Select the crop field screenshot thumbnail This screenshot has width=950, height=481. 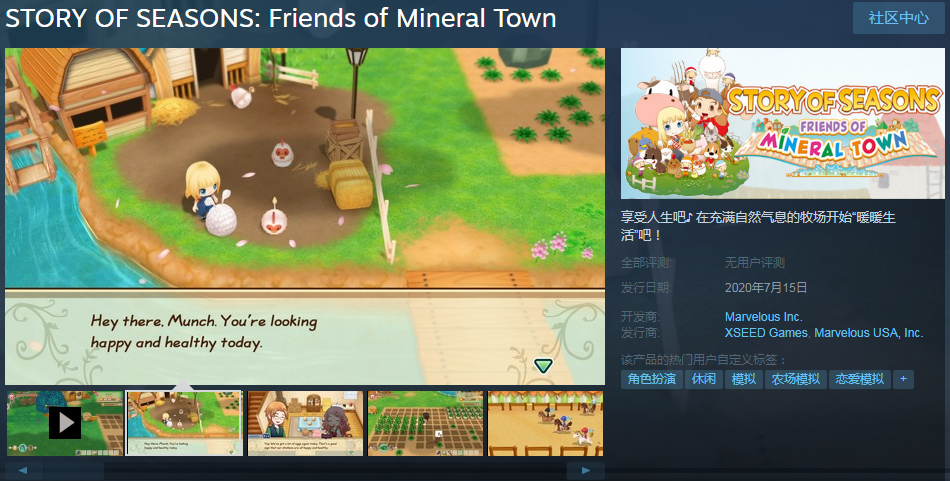click(425, 423)
